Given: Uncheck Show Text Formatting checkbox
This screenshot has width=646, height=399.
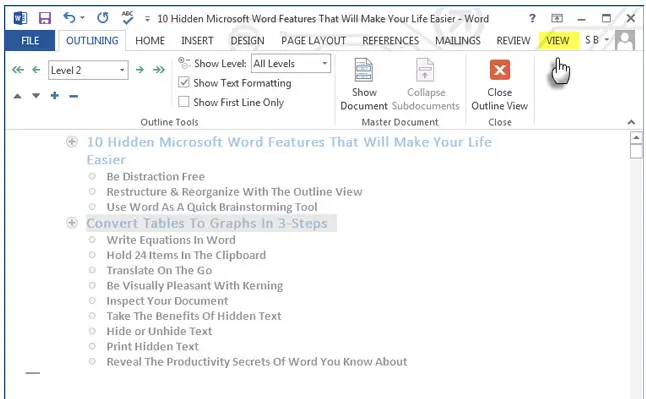Looking at the screenshot, I should [x=184, y=82].
